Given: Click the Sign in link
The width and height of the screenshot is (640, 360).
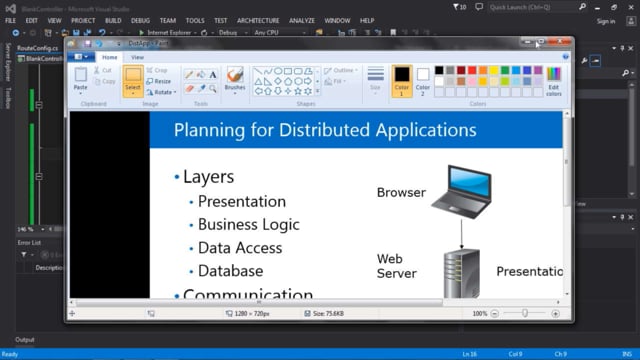Looking at the screenshot, I should tap(606, 21).
